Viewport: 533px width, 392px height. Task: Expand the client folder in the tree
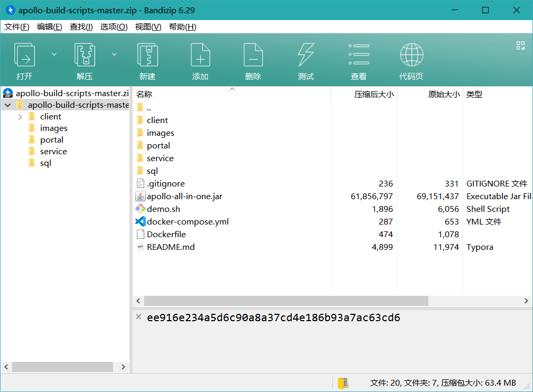click(20, 117)
